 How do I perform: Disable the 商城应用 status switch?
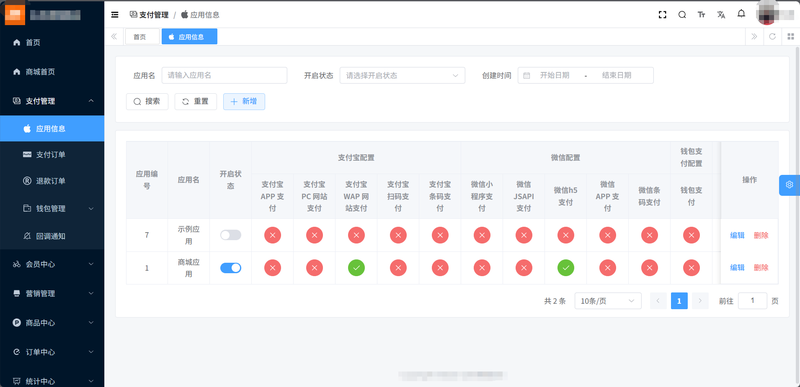point(231,268)
